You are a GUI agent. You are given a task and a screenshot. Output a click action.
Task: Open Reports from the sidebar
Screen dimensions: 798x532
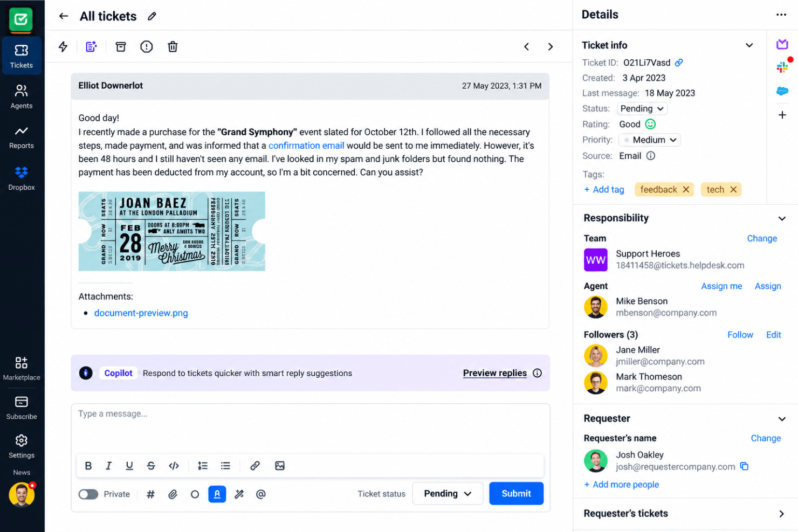22,137
